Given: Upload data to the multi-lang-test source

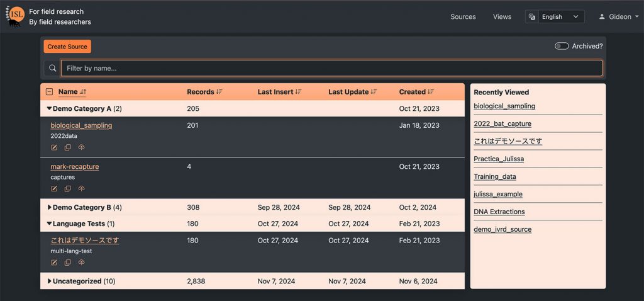Looking at the screenshot, I should pyautogui.click(x=81, y=263).
